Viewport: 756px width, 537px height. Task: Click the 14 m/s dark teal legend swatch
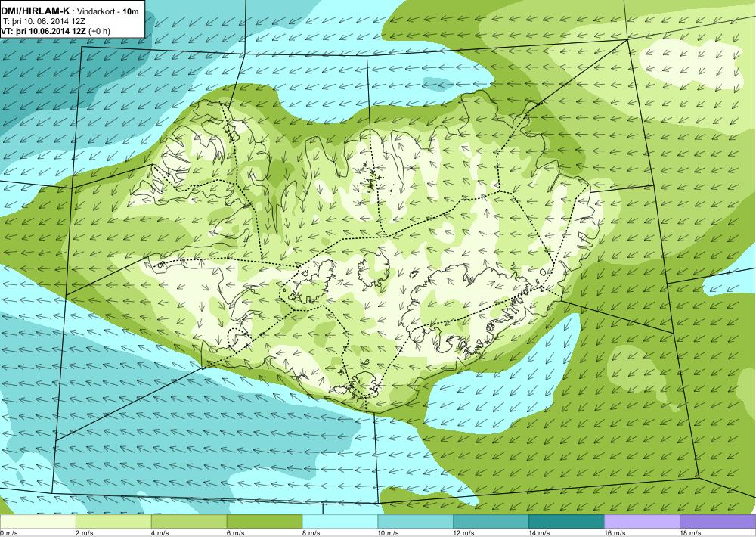point(566,522)
